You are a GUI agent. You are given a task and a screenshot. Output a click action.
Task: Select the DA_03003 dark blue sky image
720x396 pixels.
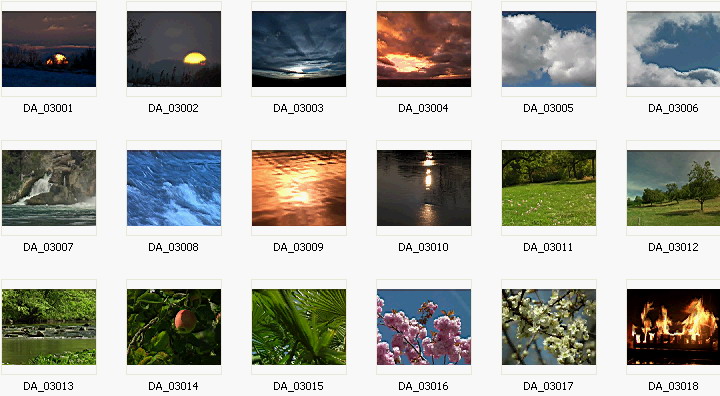coord(299,49)
